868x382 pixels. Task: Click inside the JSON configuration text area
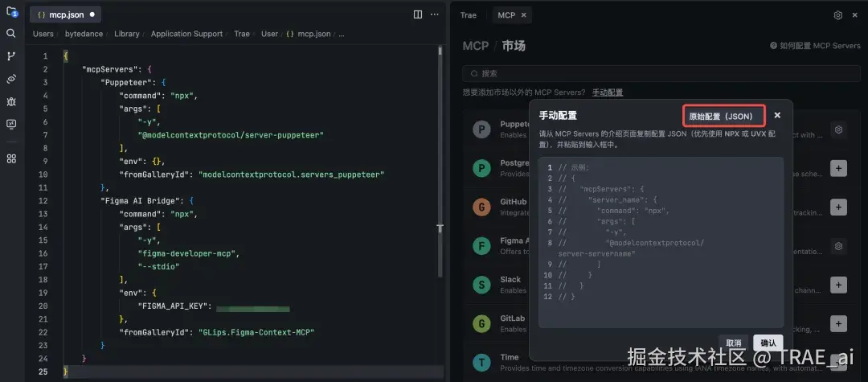[661, 242]
